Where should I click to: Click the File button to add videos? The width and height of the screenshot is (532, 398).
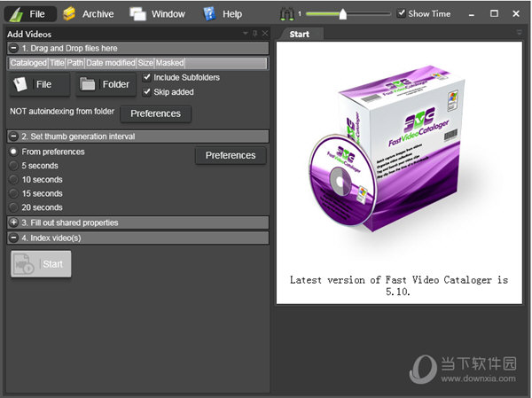39,84
